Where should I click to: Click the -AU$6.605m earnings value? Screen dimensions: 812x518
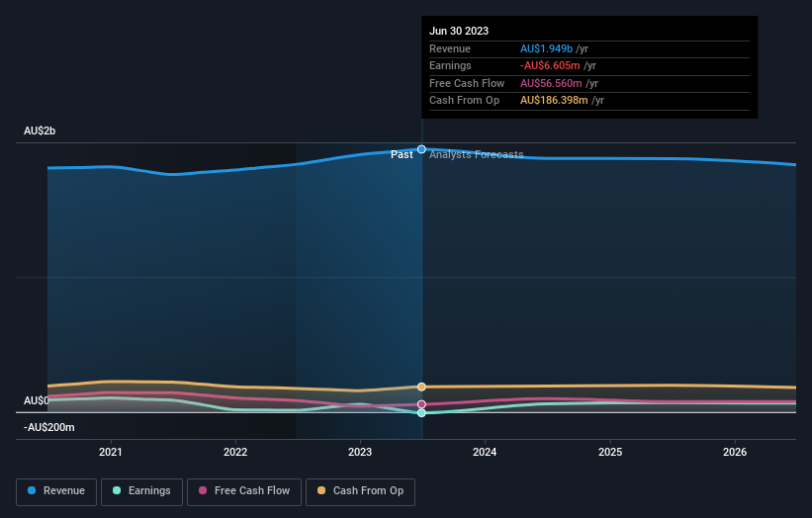click(550, 65)
